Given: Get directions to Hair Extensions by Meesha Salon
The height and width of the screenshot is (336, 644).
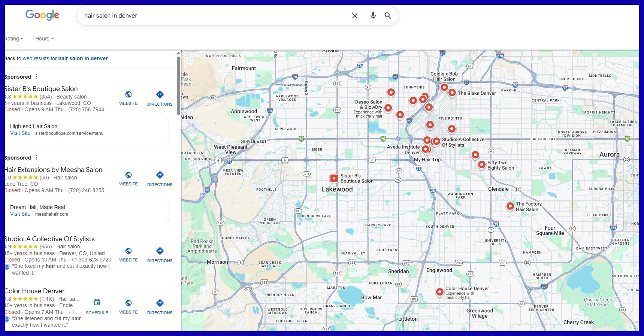Looking at the screenshot, I should 160,179.
